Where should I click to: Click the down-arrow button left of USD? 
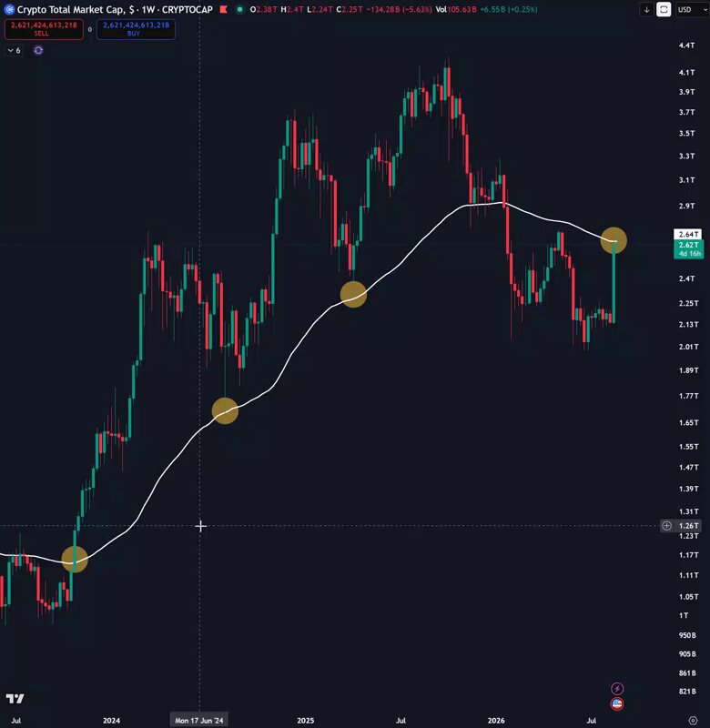coord(646,9)
